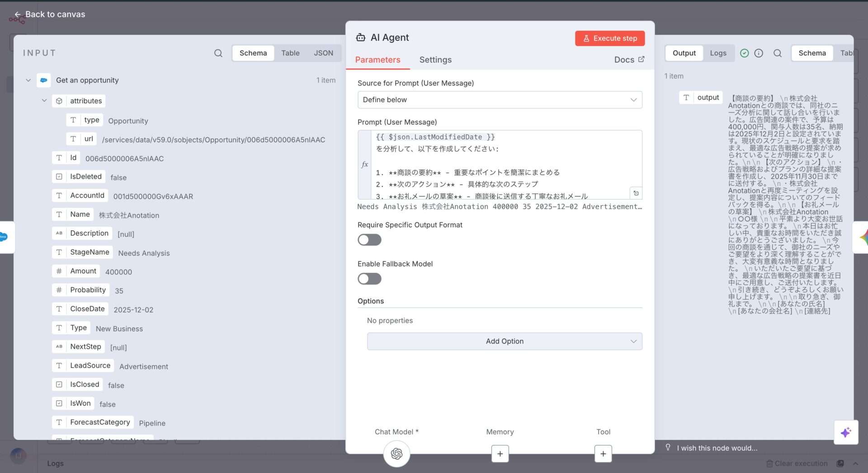This screenshot has height=473, width=868.
Task: Click the OpenAI Chat Model icon
Action: pyautogui.click(x=396, y=454)
